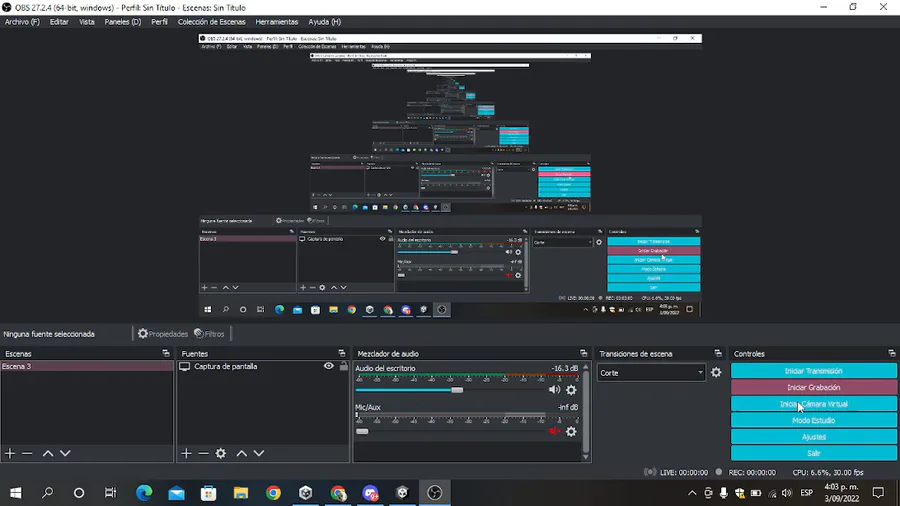Pop out the Mezclador de audio dock
Viewport: 900px width, 506px height.
click(584, 353)
